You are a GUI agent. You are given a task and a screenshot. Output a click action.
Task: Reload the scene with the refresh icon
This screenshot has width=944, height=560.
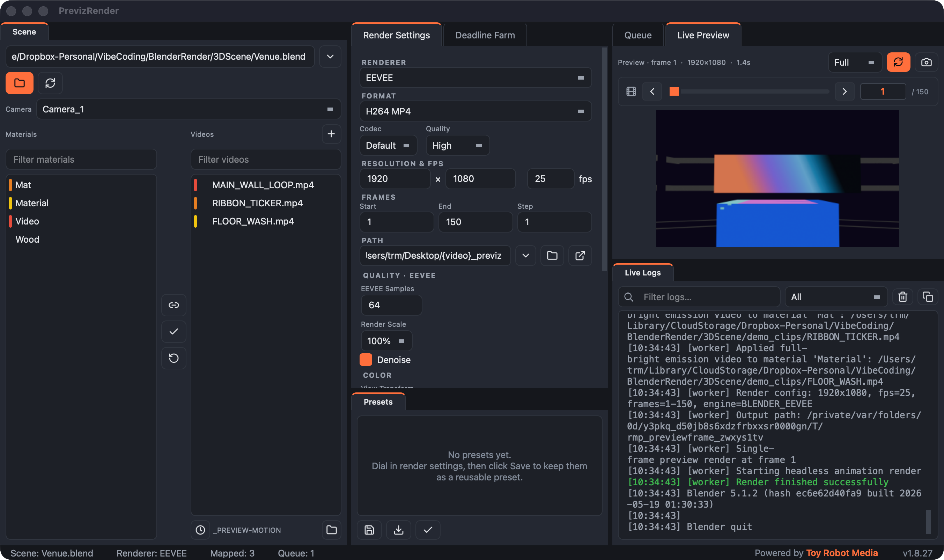(50, 83)
